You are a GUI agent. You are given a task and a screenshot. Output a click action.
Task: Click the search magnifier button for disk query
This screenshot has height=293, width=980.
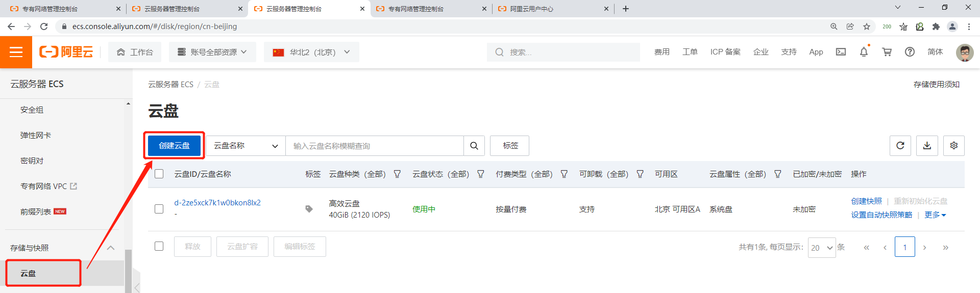pyautogui.click(x=474, y=146)
